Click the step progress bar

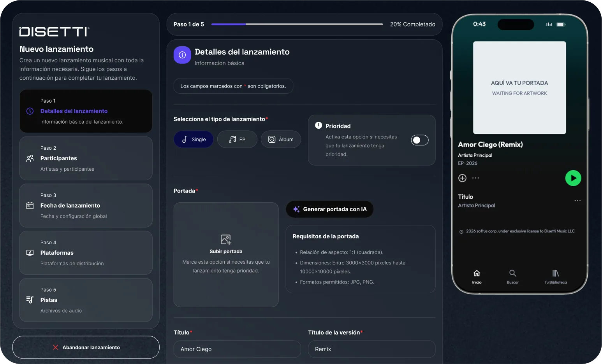pyautogui.click(x=297, y=24)
